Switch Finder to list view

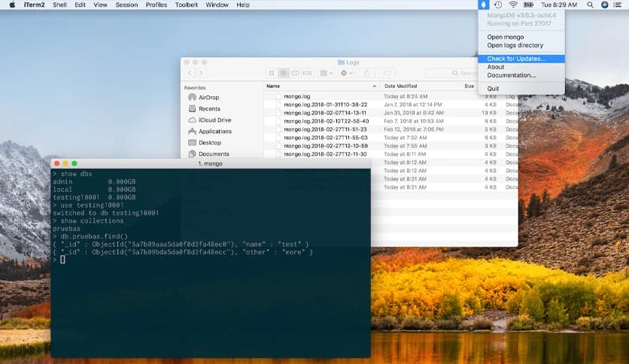pyautogui.click(x=283, y=73)
